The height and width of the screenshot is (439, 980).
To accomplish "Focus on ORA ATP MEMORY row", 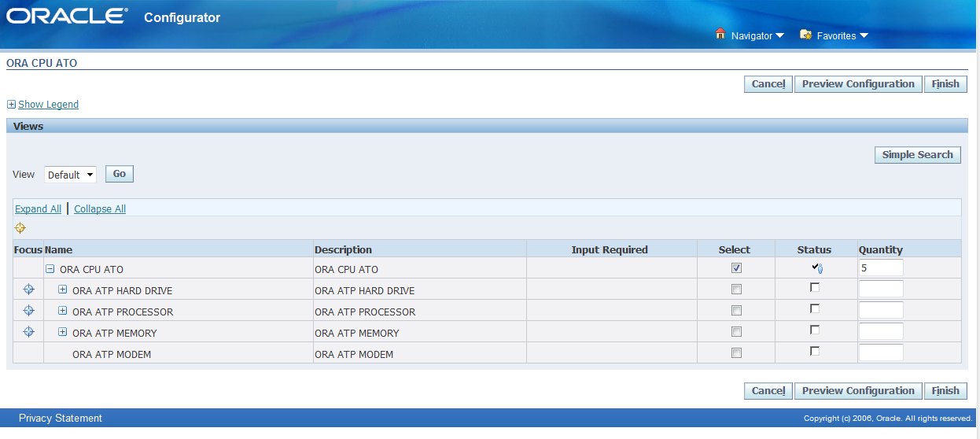I will coord(28,331).
